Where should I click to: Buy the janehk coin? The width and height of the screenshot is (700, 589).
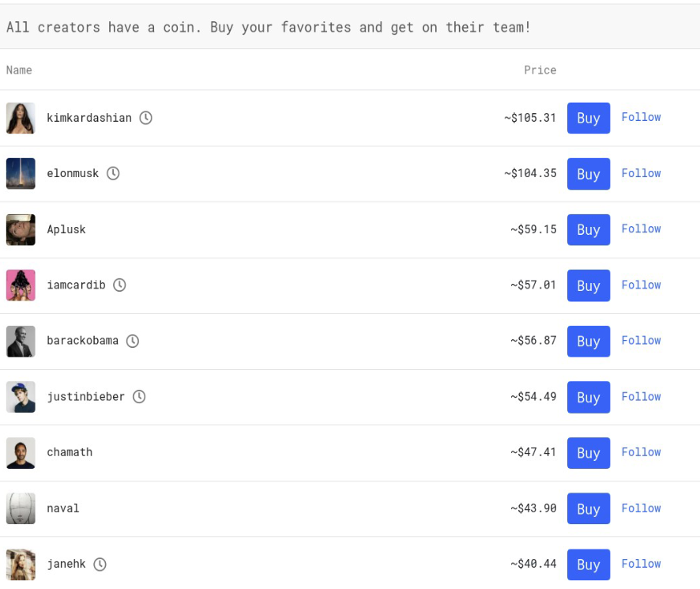tap(589, 564)
